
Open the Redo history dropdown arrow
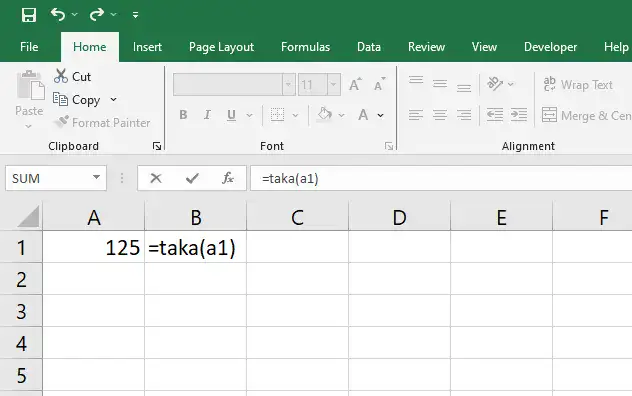tap(114, 15)
